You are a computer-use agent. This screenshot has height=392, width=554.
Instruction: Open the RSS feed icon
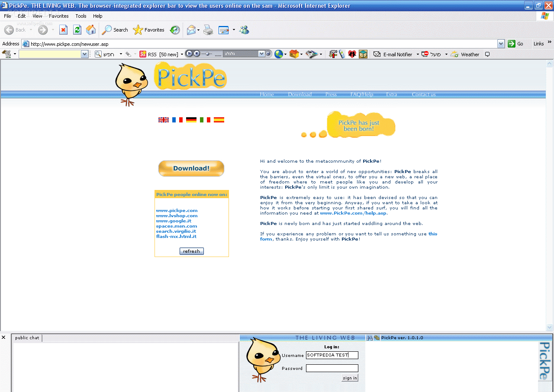tap(142, 54)
